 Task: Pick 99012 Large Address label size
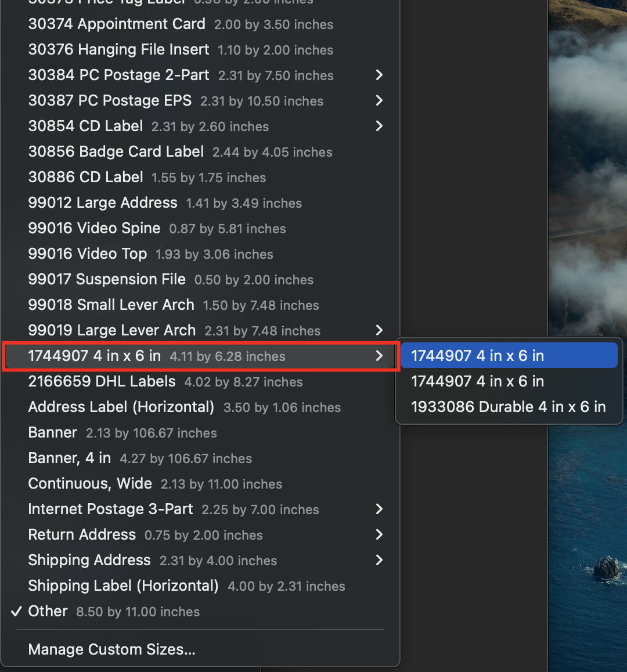[103, 203]
